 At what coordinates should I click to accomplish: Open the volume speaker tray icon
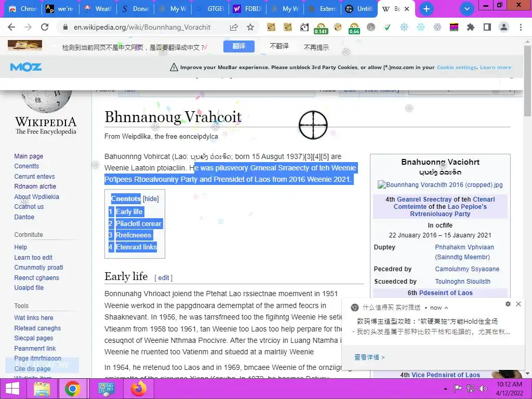483,389
